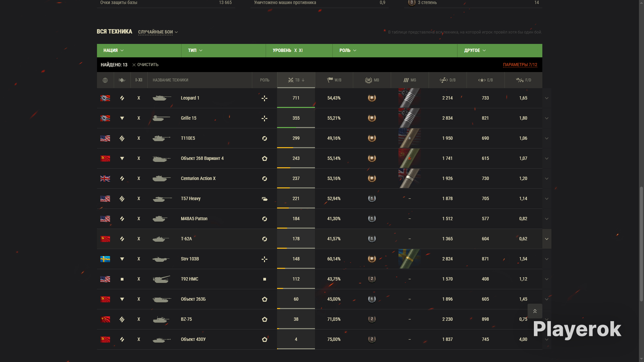Sort by experience per battle E/B column
The width and height of the screenshot is (644, 362).
pyautogui.click(x=485, y=80)
